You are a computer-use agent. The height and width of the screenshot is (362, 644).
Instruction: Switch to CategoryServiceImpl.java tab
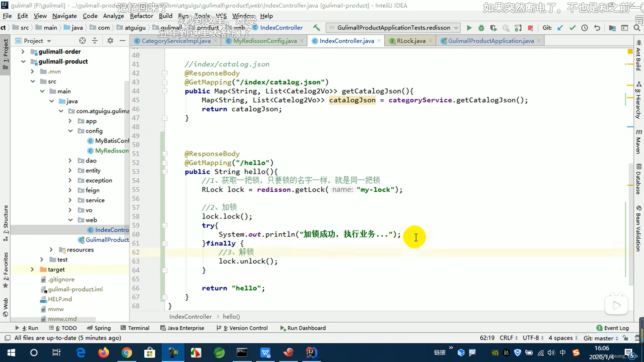click(176, 41)
